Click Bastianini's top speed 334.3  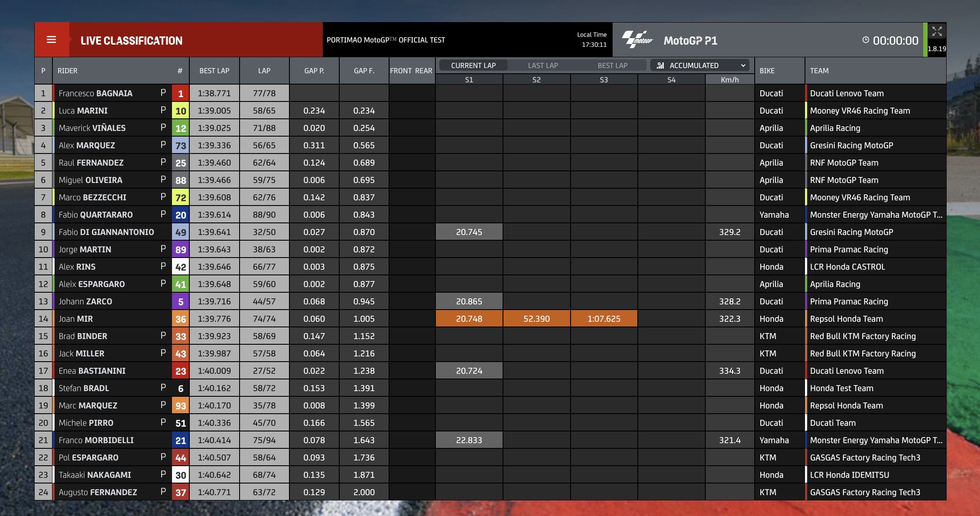(730, 371)
